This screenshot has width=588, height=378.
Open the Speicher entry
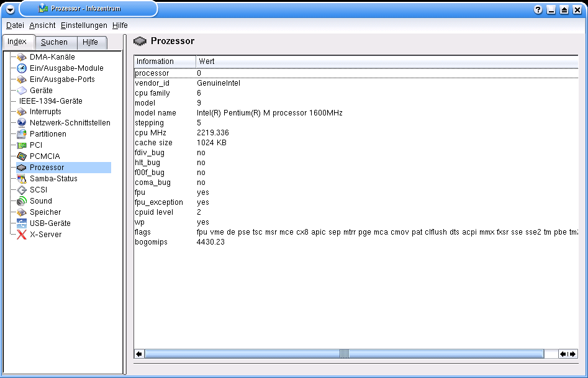coord(45,212)
